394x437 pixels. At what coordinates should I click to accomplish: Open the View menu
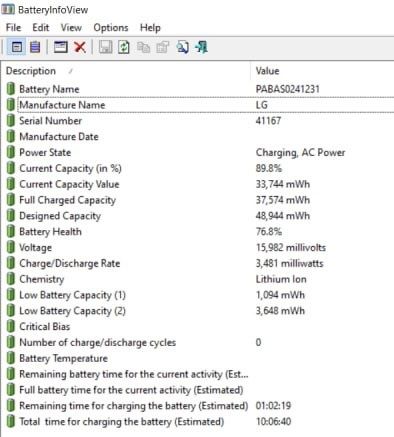pyautogui.click(x=71, y=27)
